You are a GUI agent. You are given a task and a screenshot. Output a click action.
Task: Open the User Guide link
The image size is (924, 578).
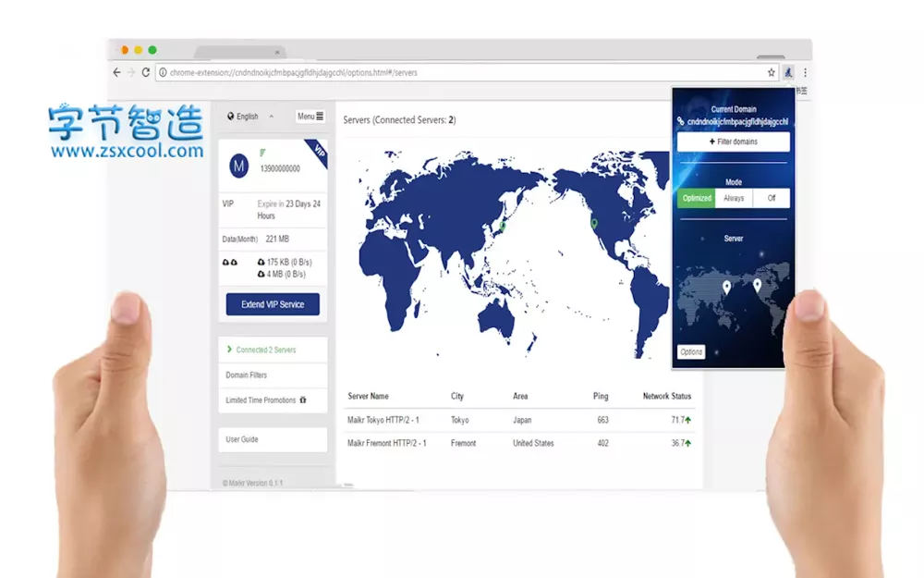[273, 439]
